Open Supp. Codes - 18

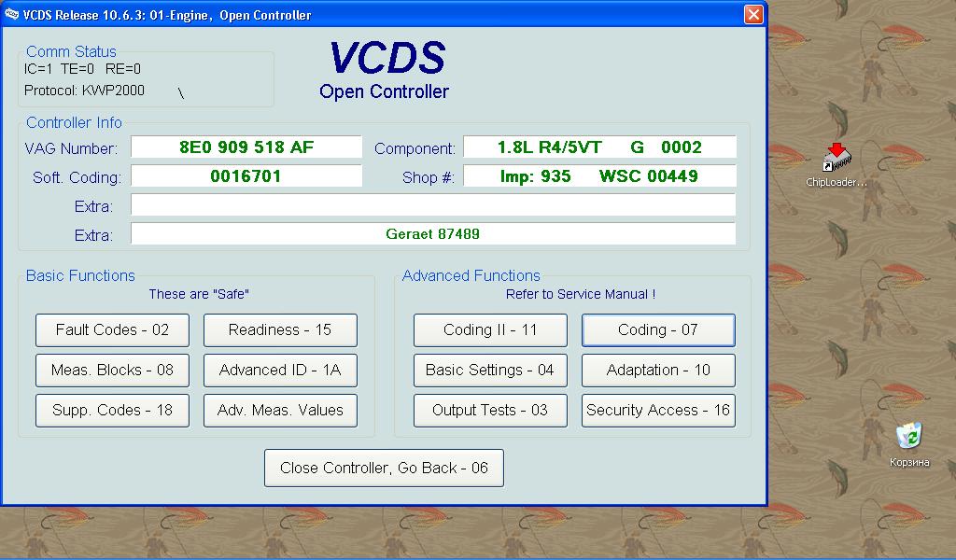coord(112,411)
